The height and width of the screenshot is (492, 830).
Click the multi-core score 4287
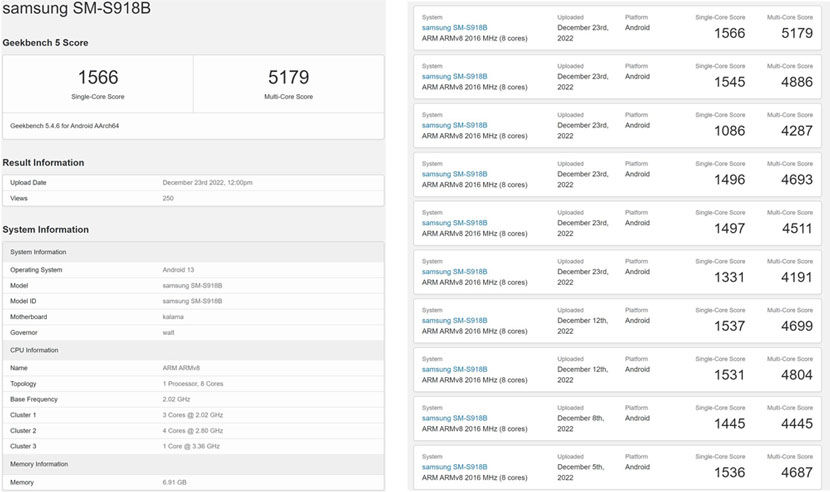tap(797, 131)
